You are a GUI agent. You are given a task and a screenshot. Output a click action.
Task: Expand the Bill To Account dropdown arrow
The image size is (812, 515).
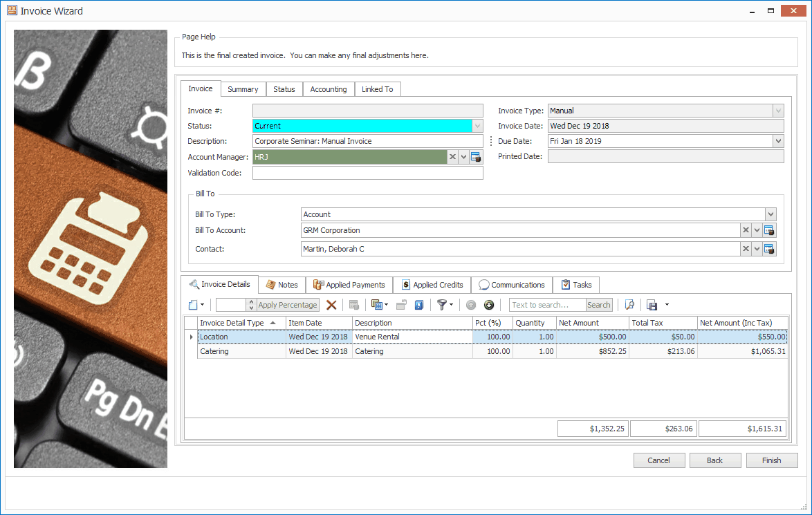757,230
